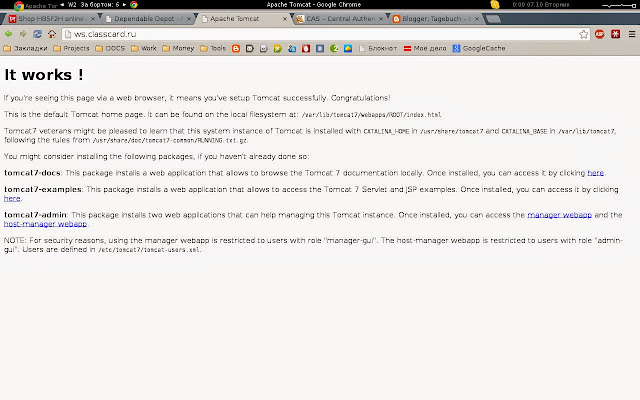Open the DOCS bookmarks folder
This screenshot has width=640, height=400.
point(110,49)
